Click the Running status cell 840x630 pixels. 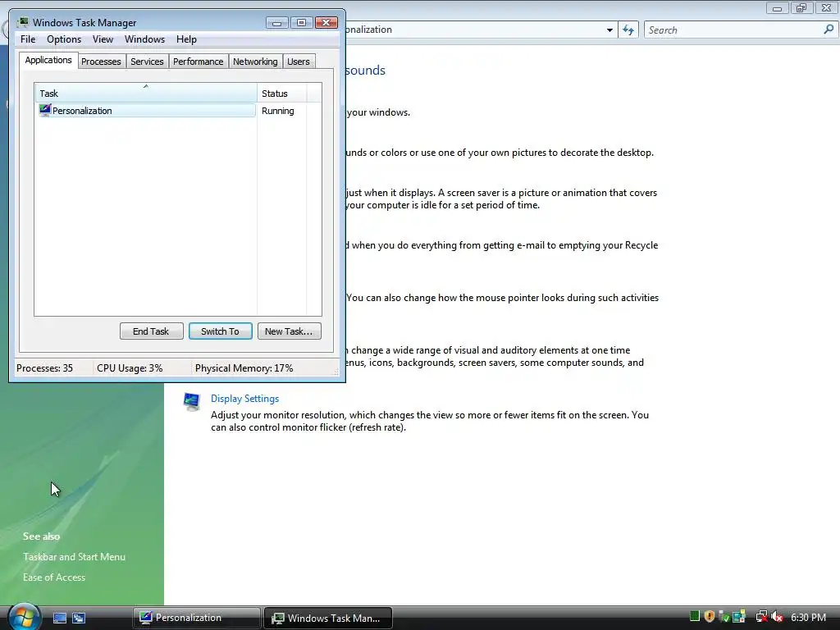pos(277,111)
